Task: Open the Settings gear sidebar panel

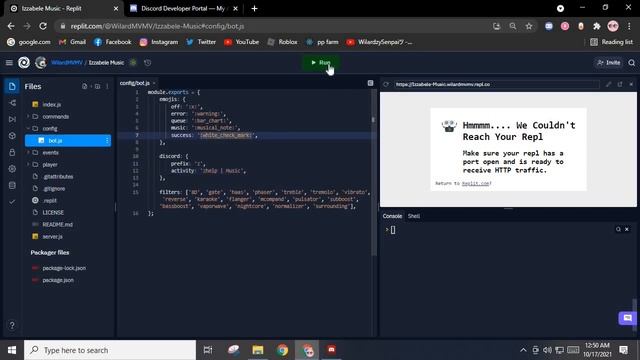Action: (12, 169)
